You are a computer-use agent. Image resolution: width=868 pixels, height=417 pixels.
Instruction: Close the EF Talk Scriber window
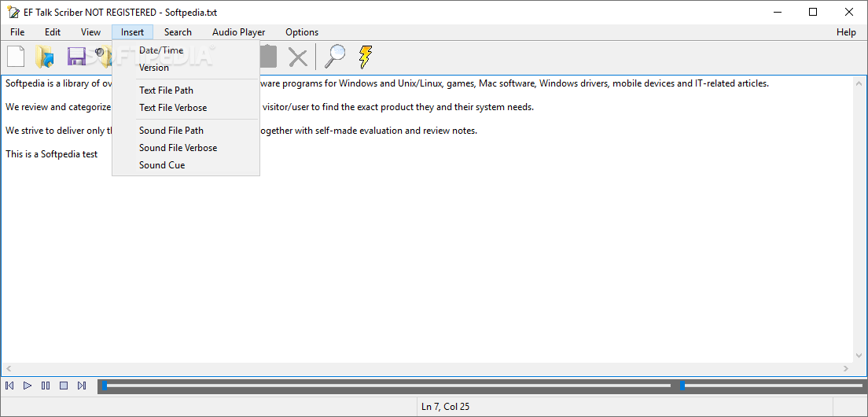pyautogui.click(x=848, y=12)
